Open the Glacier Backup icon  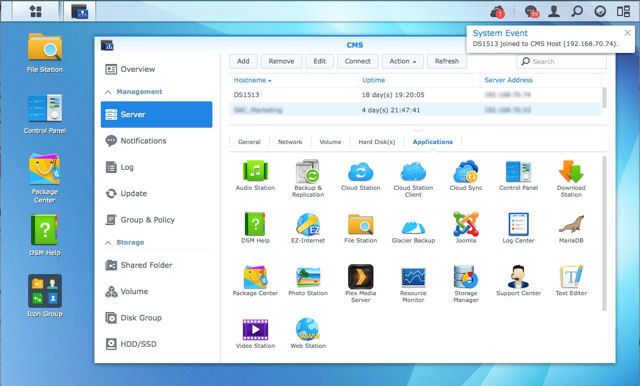click(x=413, y=226)
